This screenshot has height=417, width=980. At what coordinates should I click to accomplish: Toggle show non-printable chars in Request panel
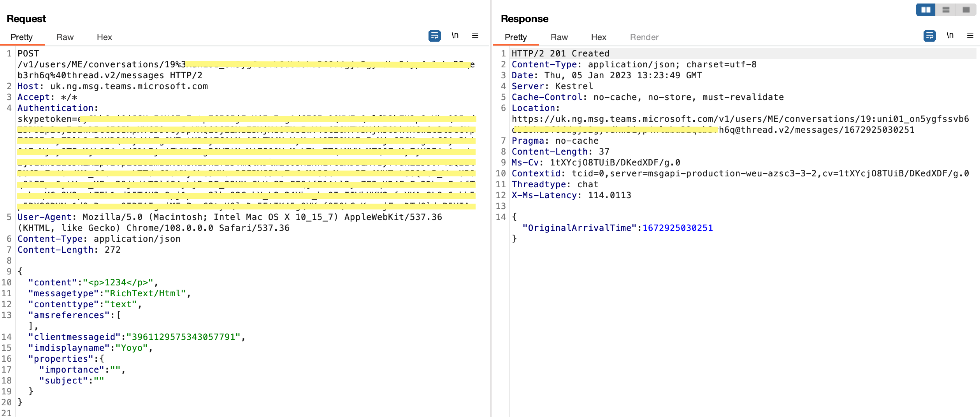(455, 35)
